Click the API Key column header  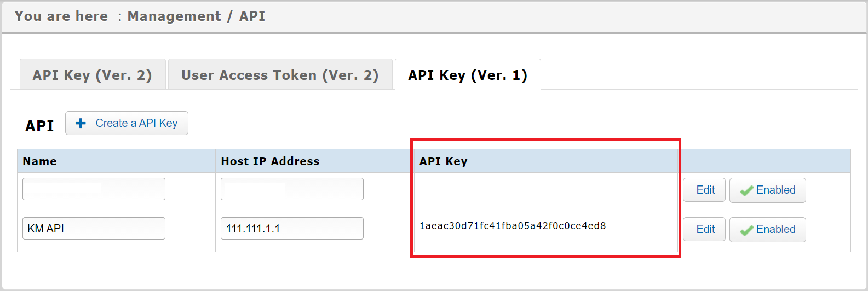pos(443,161)
